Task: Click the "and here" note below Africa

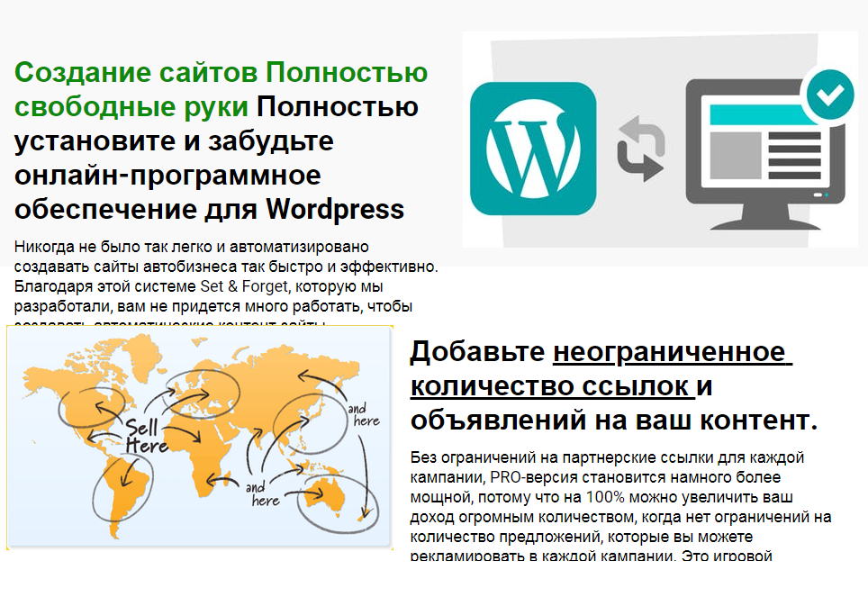Action: coord(264,494)
